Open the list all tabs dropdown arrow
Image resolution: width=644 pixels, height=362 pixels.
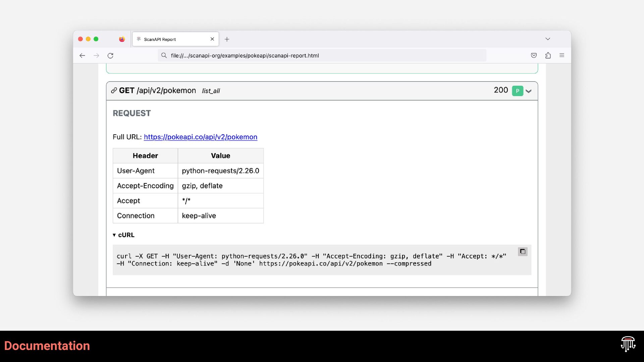(x=548, y=39)
